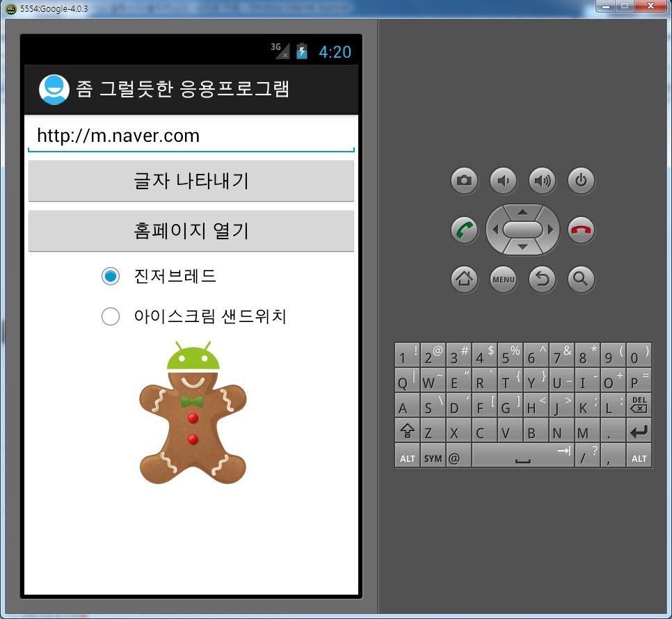Click the D-pad left arrow

click(x=495, y=230)
